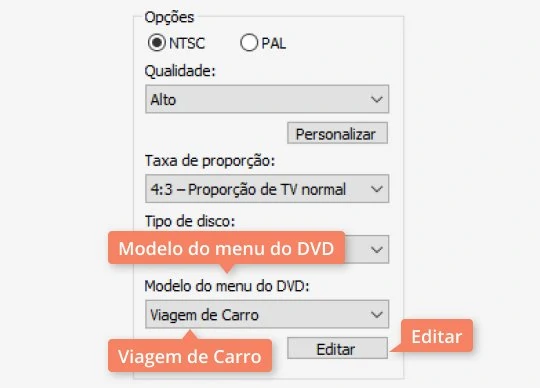Click the orange Modelo do menu do DVD callout
Viewport: 540px width, 388px height.
(x=226, y=248)
